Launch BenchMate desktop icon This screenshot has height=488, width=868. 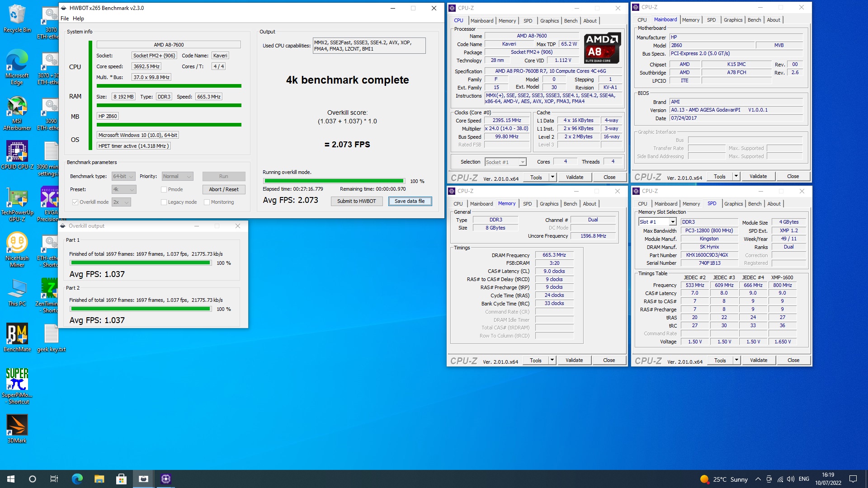click(17, 338)
